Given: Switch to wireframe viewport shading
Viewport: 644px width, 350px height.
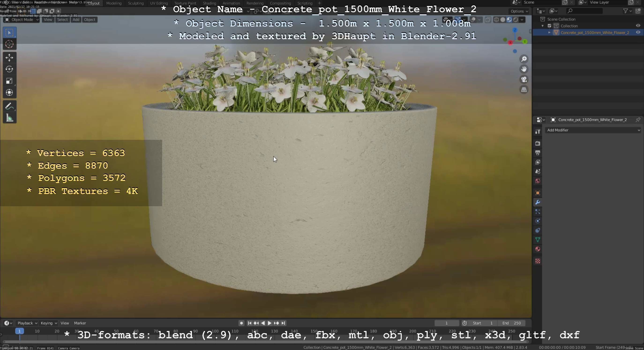Looking at the screenshot, I should tap(497, 20).
